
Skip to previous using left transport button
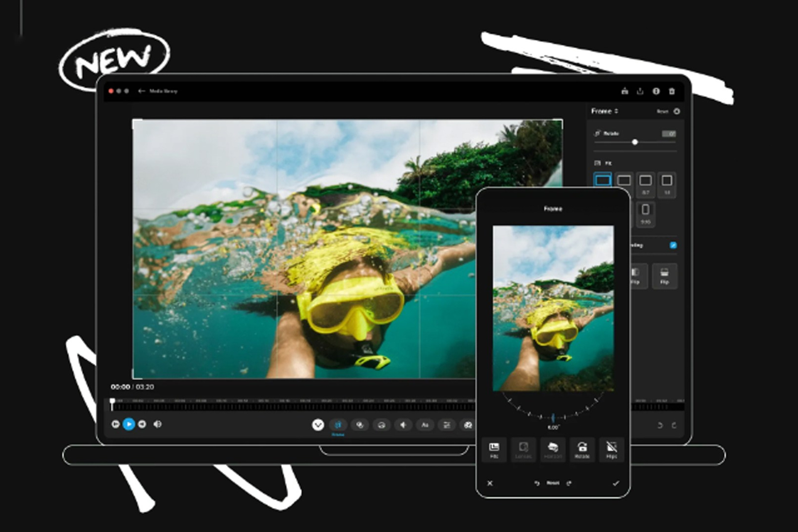click(x=116, y=424)
